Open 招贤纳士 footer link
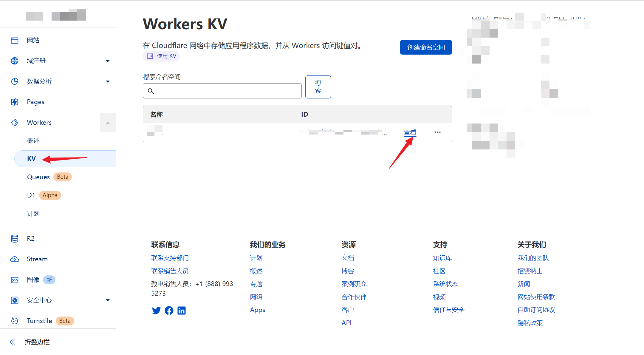644x355 pixels. [530, 271]
